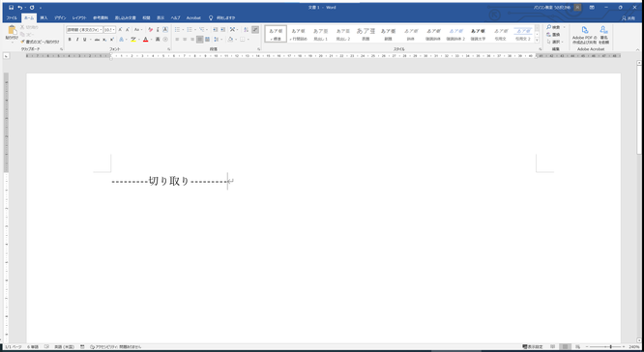Open the font size dropdown
This screenshot has width=644, height=352.
click(114, 30)
